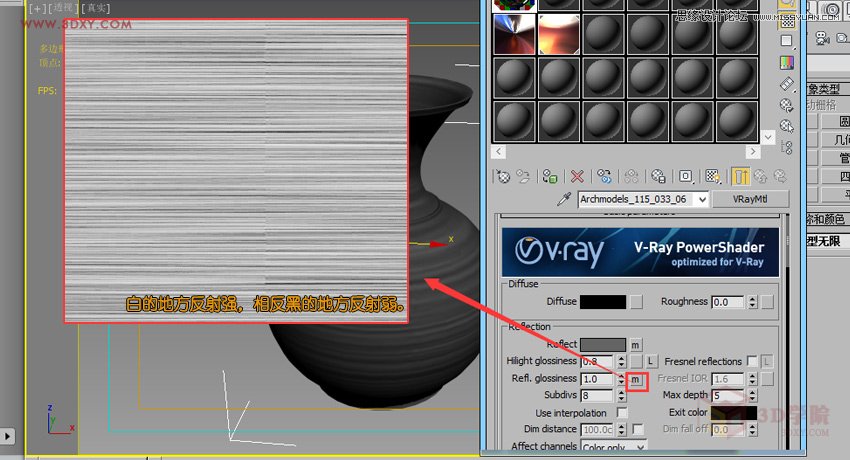Screen dimensions: 850x460
Task: Click the Subdivs value field
Action: (597, 396)
